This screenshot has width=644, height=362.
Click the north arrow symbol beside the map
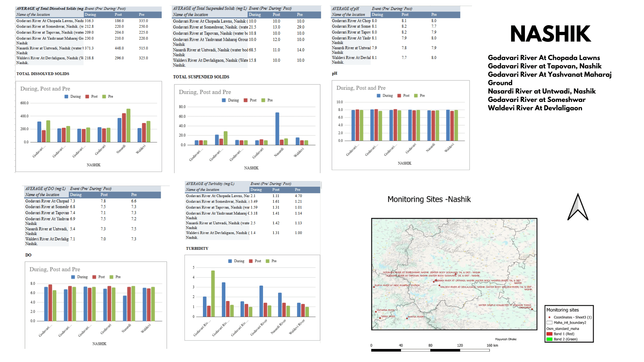click(578, 207)
